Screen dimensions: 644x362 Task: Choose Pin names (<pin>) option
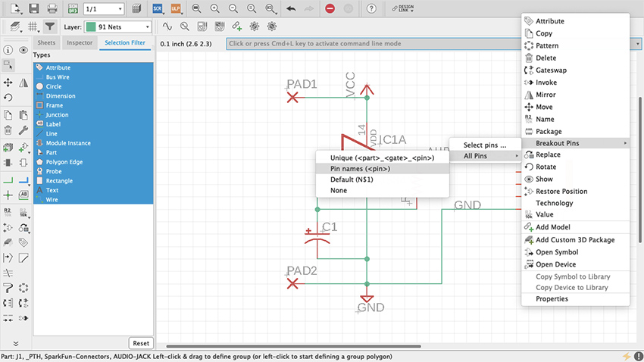(x=383, y=169)
